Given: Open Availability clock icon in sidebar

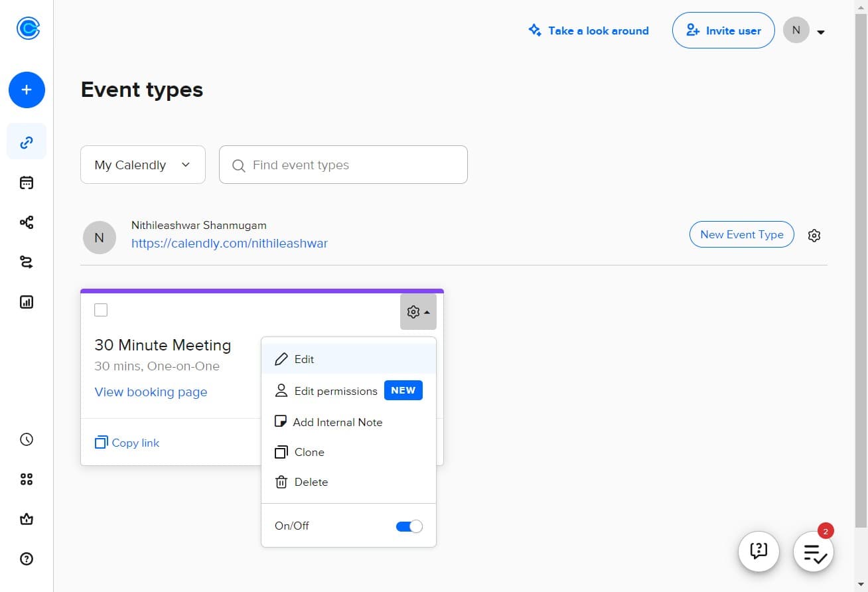Looking at the screenshot, I should click(x=27, y=439).
